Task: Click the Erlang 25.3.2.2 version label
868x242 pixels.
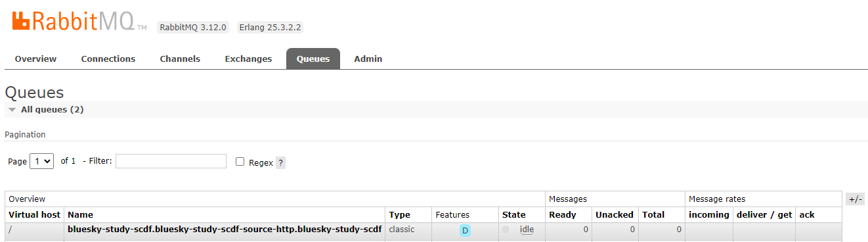Action: point(270,28)
